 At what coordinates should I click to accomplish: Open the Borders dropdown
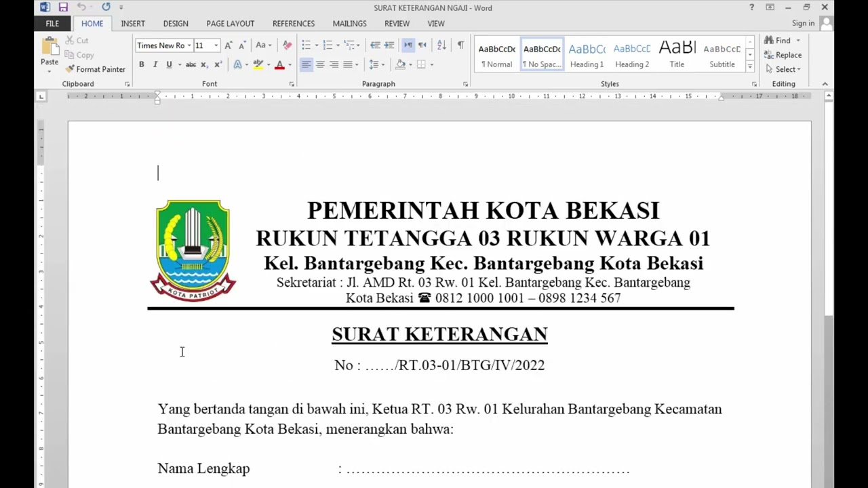pos(431,65)
